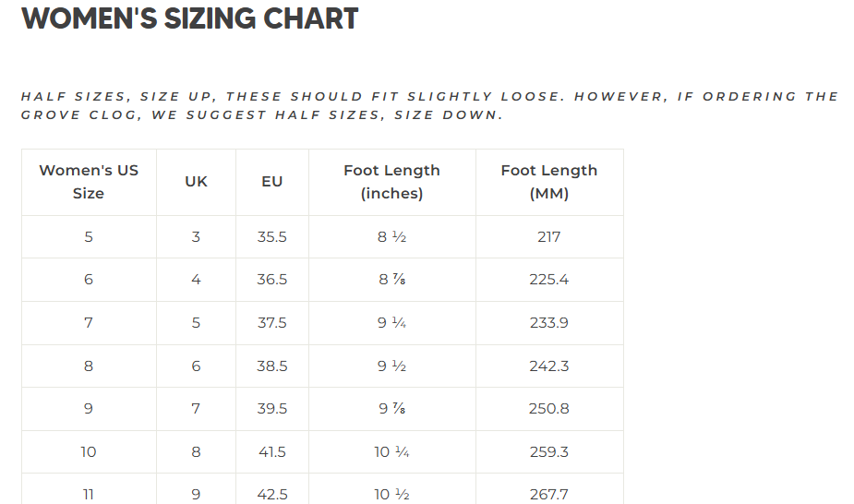Click the Foot Length (MM) column header
The width and height of the screenshot is (854, 504).
coord(548,182)
